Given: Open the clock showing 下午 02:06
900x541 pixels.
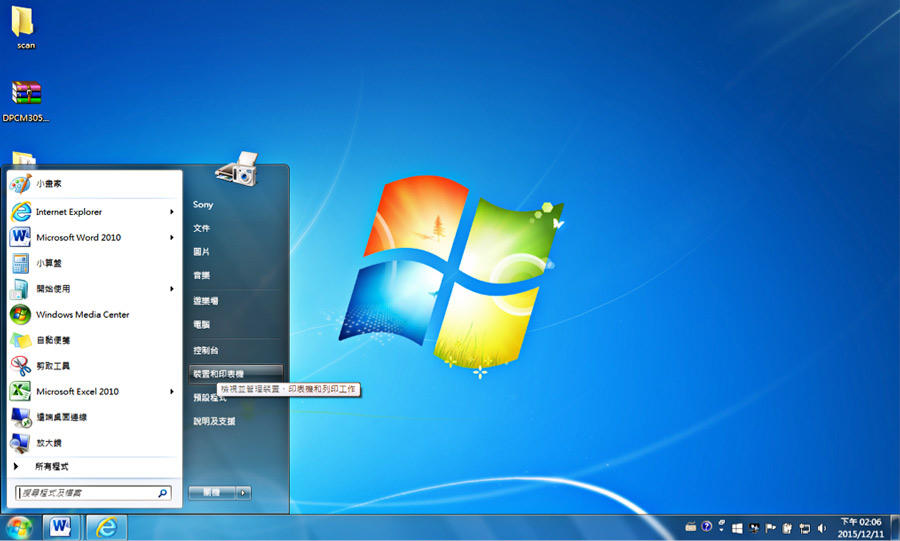Looking at the screenshot, I should 860,528.
